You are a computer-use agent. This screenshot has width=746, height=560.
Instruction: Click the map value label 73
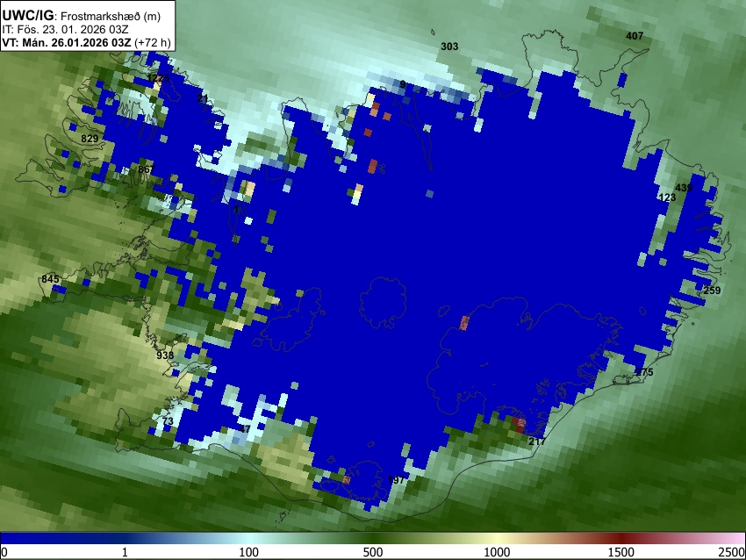point(168,421)
